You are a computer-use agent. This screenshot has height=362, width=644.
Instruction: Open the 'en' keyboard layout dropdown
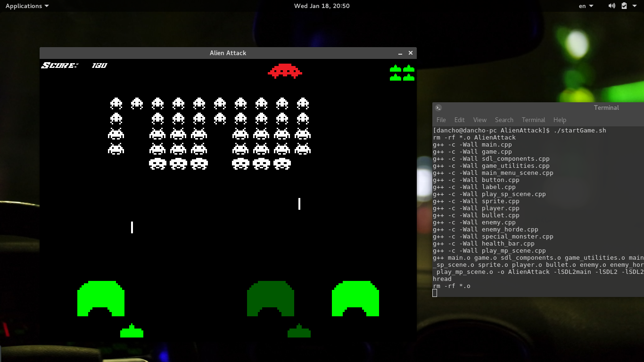click(586, 6)
